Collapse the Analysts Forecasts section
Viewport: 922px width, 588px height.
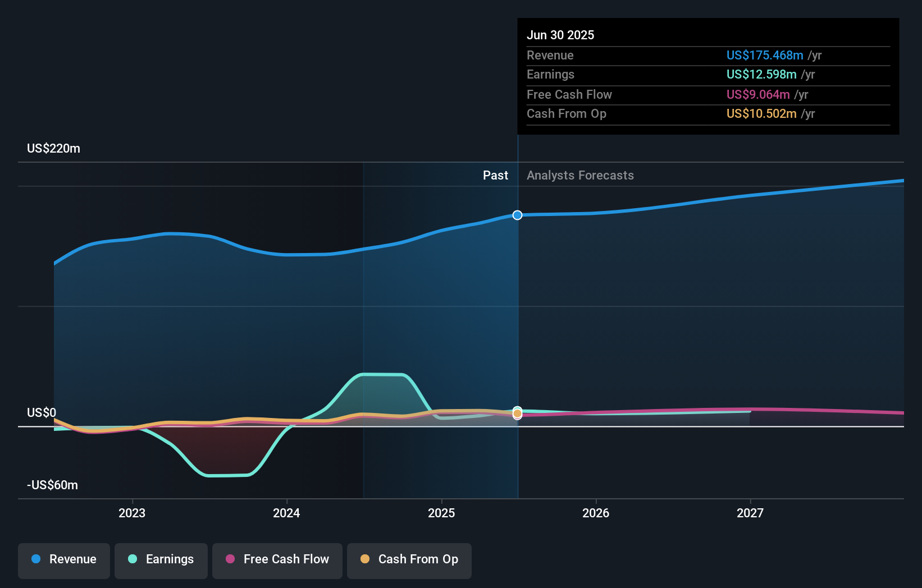click(x=580, y=175)
